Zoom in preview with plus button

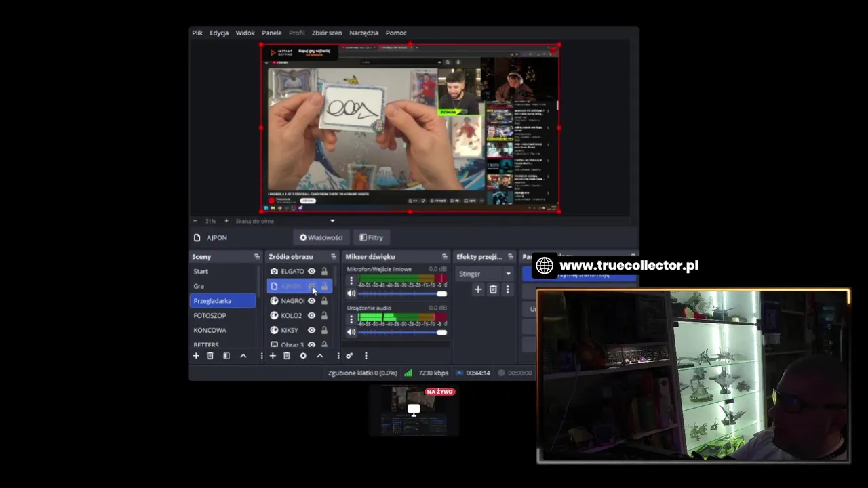226,221
